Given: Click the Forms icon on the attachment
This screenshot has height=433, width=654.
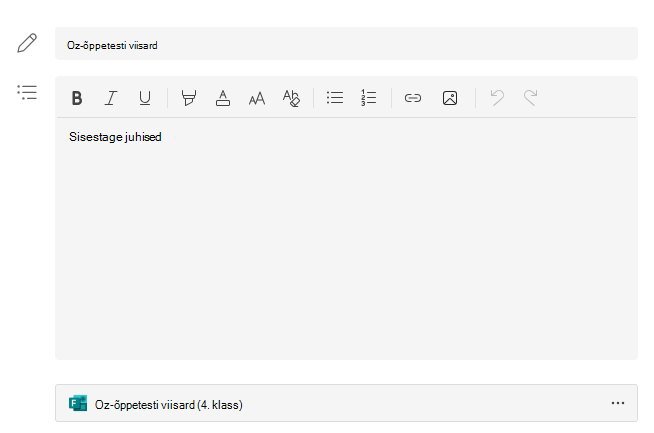Looking at the screenshot, I should pyautogui.click(x=78, y=403).
